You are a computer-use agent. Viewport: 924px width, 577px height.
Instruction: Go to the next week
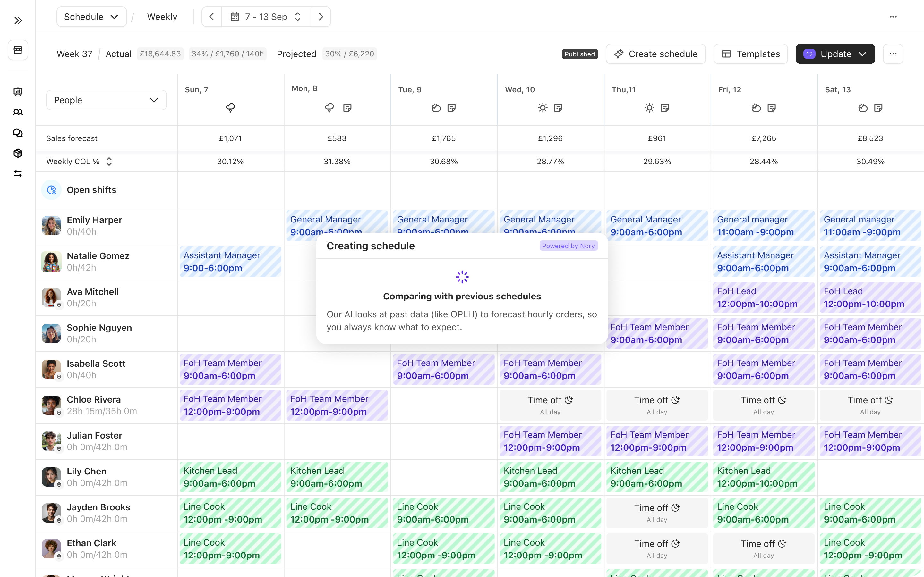coord(321,17)
